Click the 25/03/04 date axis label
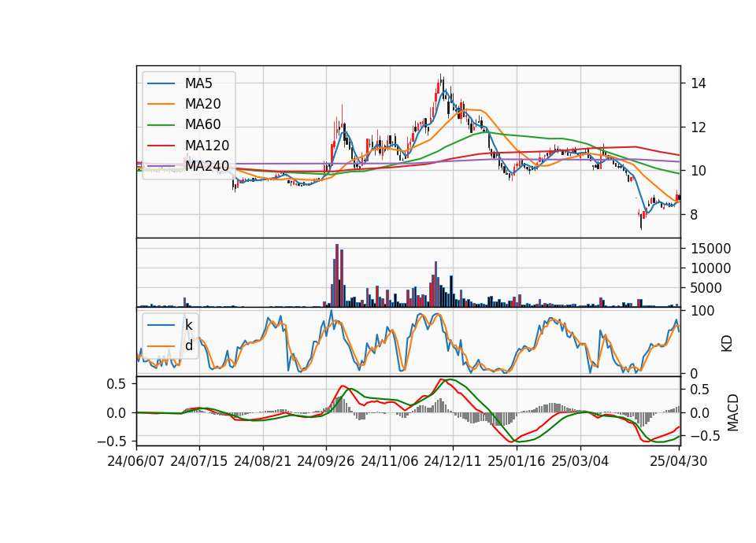Image resolution: width=756 pixels, height=543 pixels. 580,461
